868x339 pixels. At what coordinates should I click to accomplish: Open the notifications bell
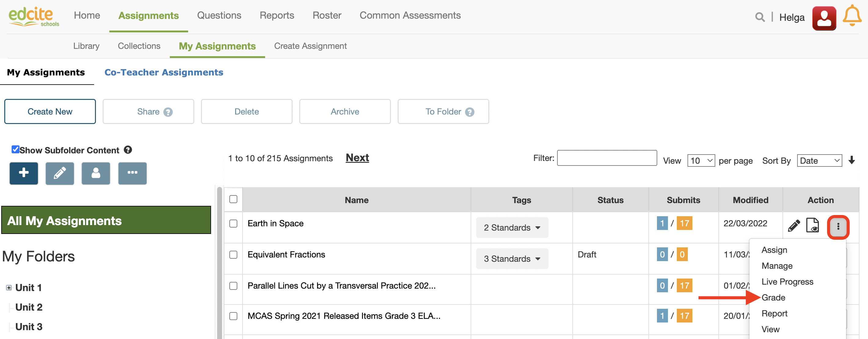(852, 16)
